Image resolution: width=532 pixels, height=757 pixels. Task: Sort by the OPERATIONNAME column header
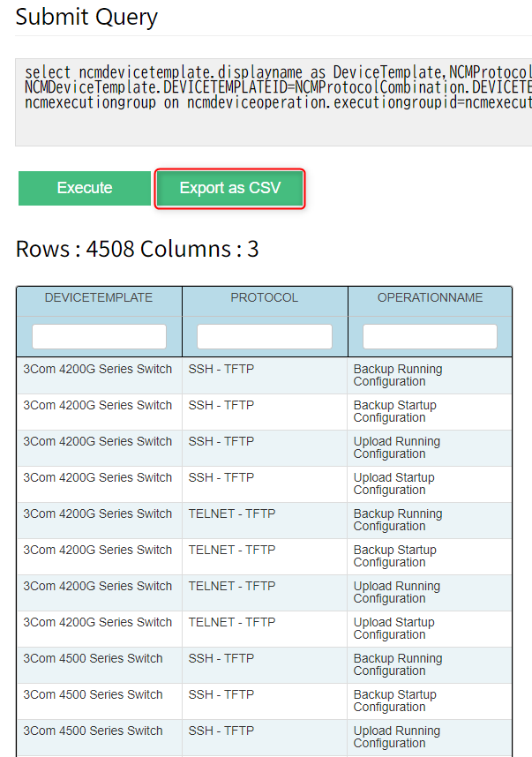point(430,298)
